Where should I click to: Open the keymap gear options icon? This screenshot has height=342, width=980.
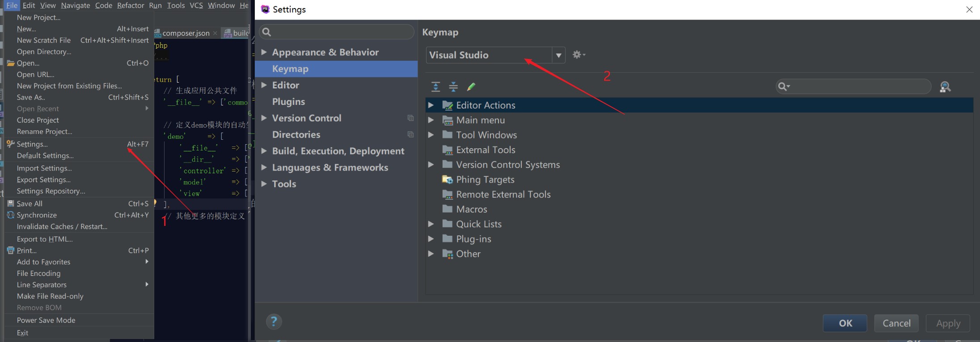pos(578,54)
